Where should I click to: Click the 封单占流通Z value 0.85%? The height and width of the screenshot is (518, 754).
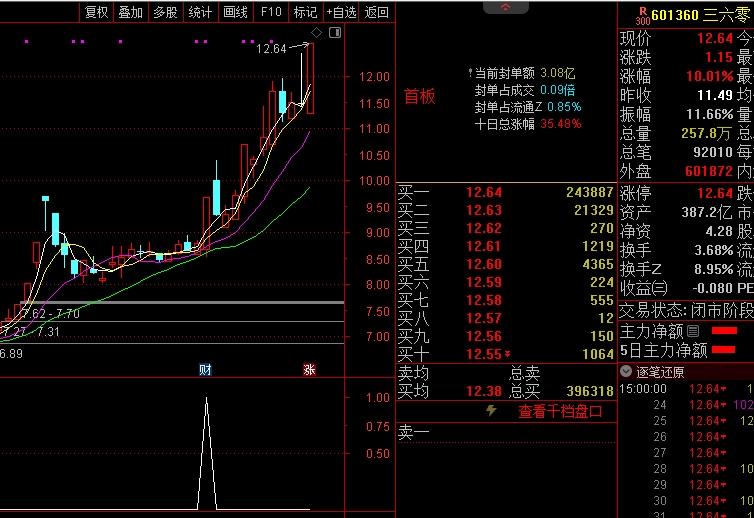(x=564, y=107)
